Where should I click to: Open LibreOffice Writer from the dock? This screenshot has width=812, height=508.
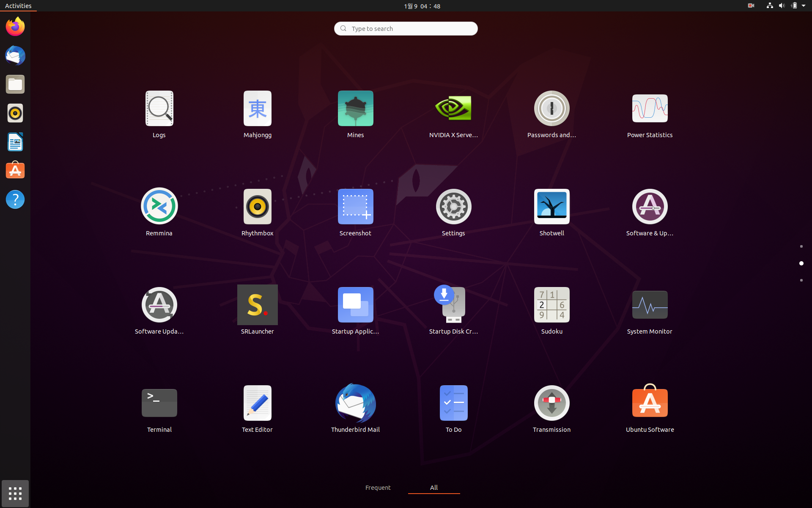15,142
